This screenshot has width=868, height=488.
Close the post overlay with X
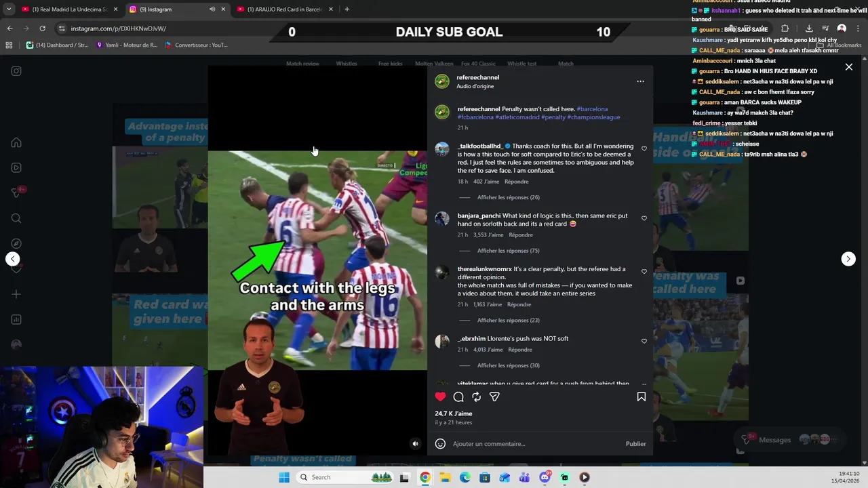click(848, 67)
